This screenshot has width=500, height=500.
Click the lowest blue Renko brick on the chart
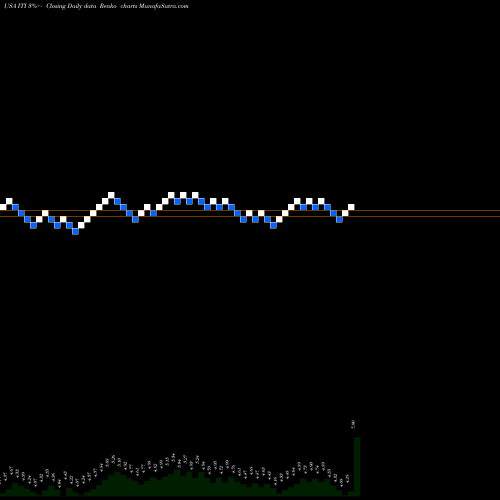tap(75, 231)
